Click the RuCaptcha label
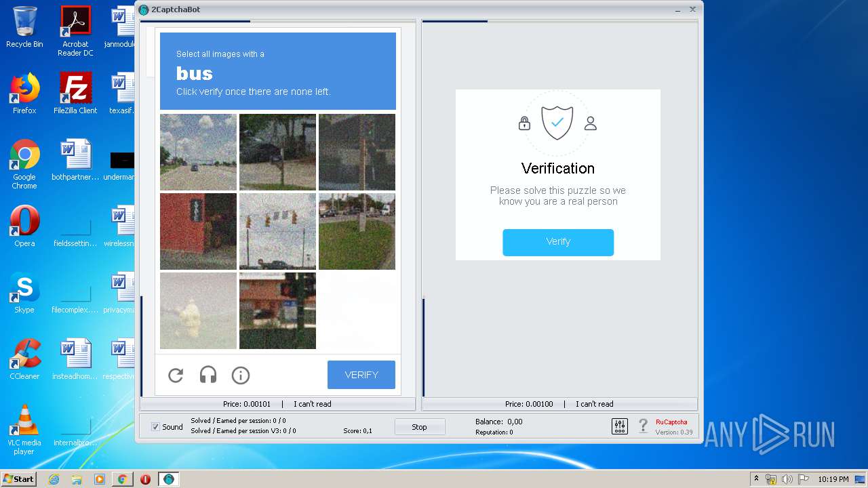The height and width of the screenshot is (488, 868). coord(671,422)
